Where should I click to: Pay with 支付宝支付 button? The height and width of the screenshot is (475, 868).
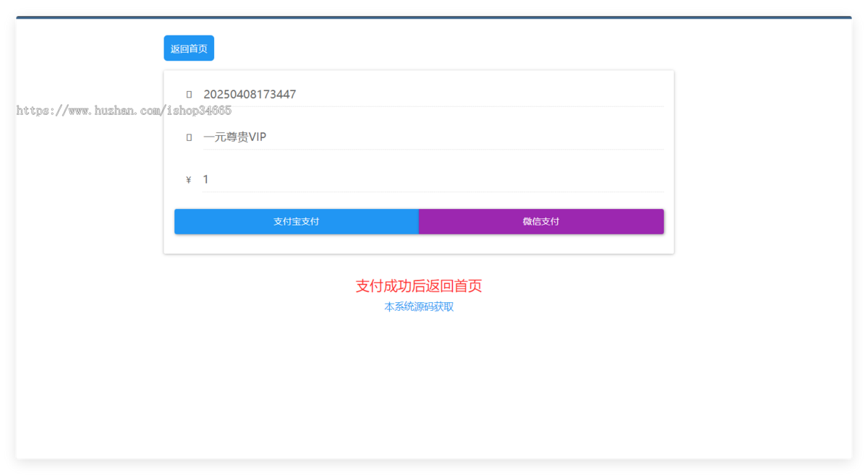pos(297,221)
